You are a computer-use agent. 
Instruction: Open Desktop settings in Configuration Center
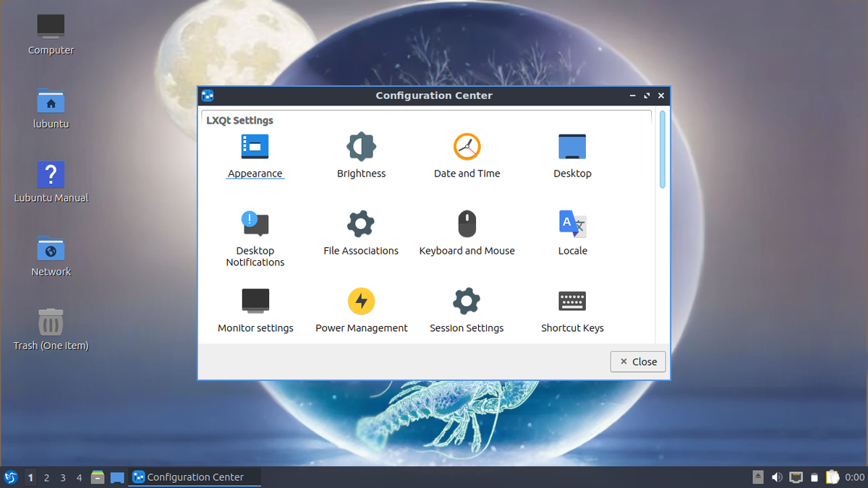pyautogui.click(x=572, y=155)
